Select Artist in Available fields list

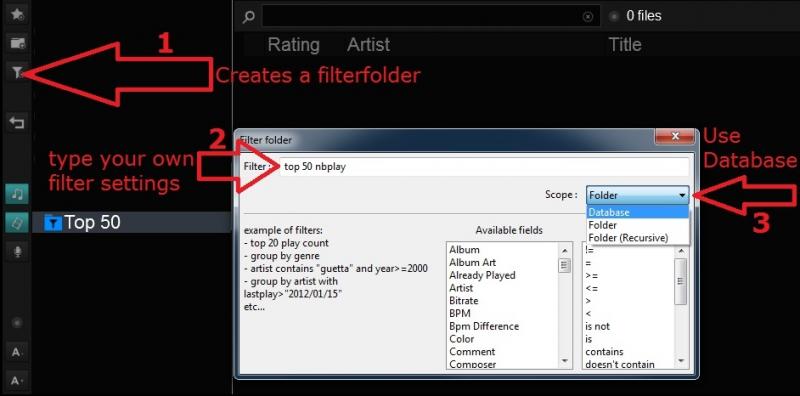pos(461,288)
